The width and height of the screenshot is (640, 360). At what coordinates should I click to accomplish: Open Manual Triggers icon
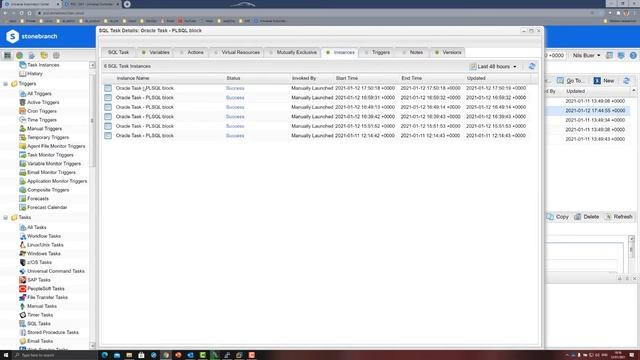click(23, 129)
